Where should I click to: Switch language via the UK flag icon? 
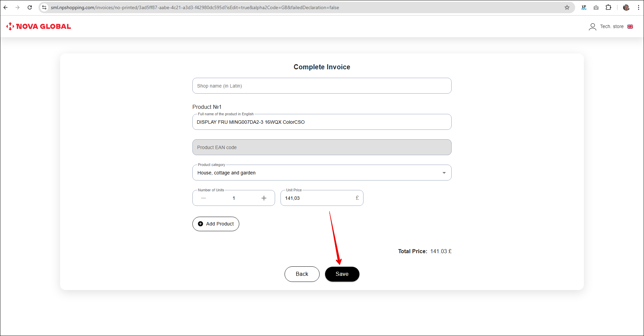tap(630, 27)
